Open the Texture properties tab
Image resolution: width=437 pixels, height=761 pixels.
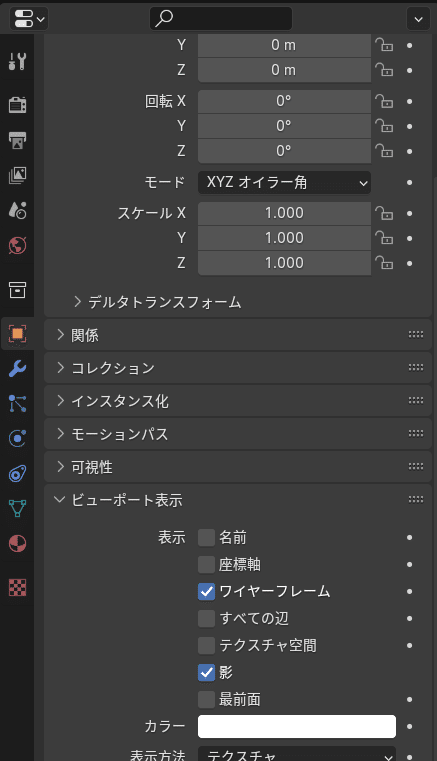pos(17,588)
